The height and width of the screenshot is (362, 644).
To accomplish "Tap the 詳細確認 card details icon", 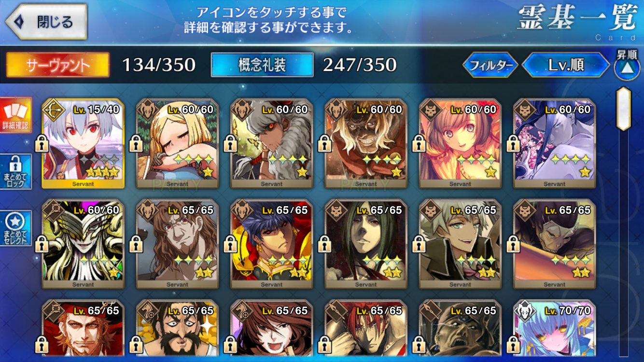I will pyautogui.click(x=16, y=115).
